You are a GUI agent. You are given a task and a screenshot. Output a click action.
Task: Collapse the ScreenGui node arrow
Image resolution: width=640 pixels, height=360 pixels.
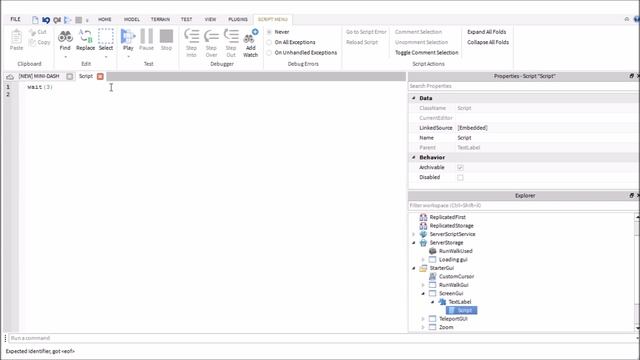423,293
